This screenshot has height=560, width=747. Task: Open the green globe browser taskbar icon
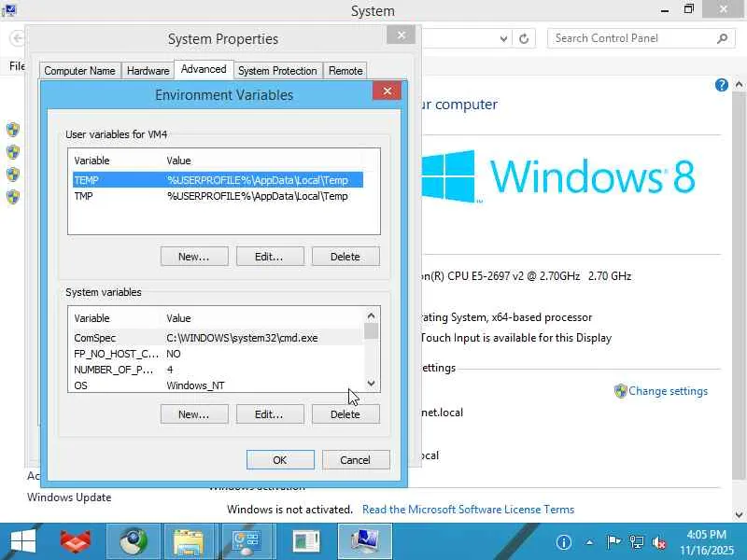133,541
